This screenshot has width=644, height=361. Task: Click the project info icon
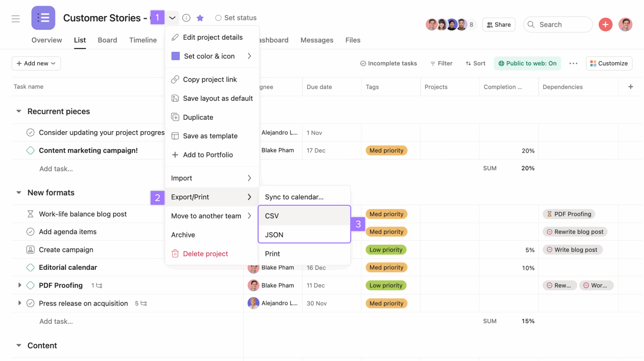tap(186, 18)
